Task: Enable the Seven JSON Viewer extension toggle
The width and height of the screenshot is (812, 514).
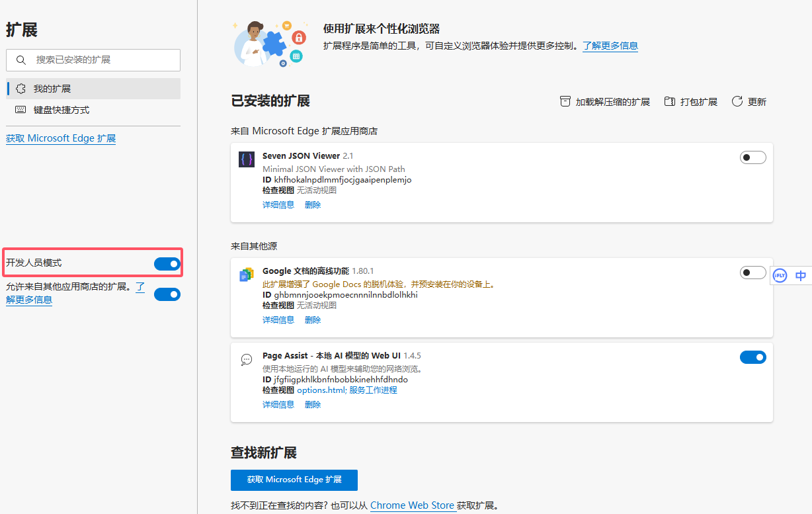Action: 752,157
